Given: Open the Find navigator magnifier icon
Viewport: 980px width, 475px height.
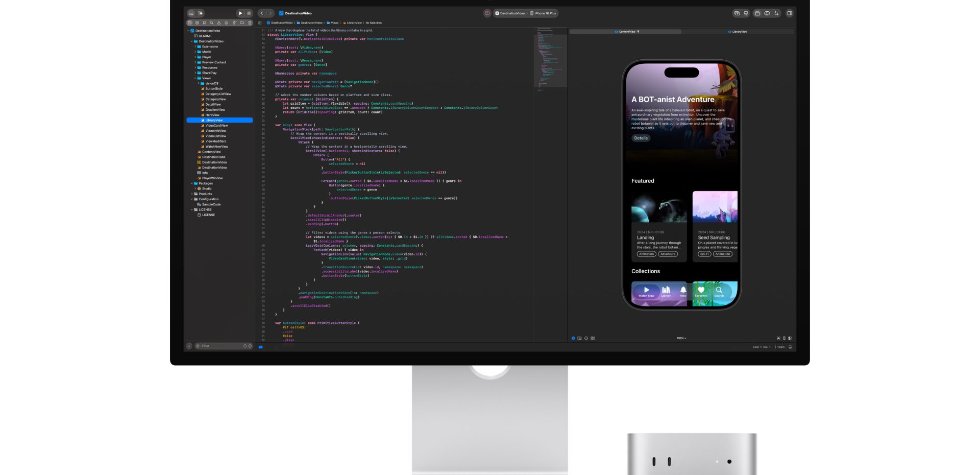Looking at the screenshot, I should (212, 23).
